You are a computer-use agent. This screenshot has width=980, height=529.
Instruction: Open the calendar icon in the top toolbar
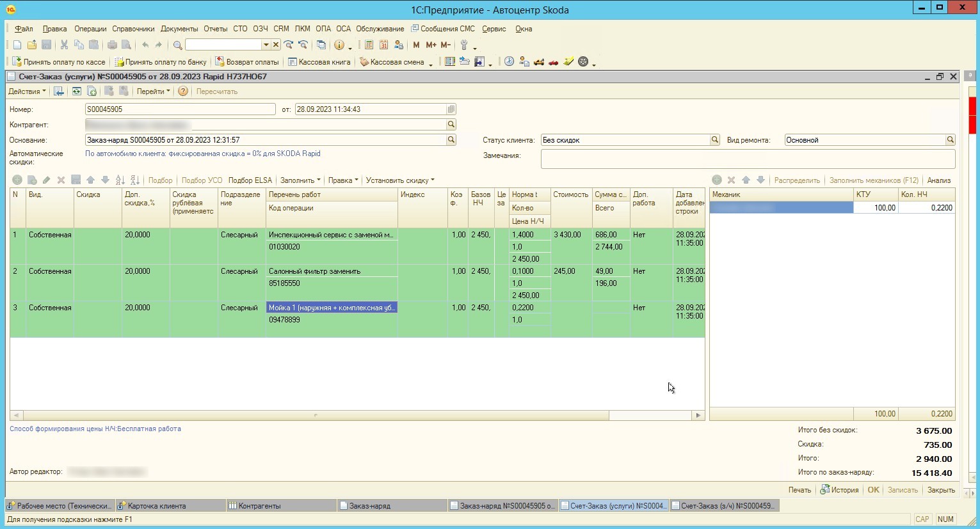coord(383,45)
